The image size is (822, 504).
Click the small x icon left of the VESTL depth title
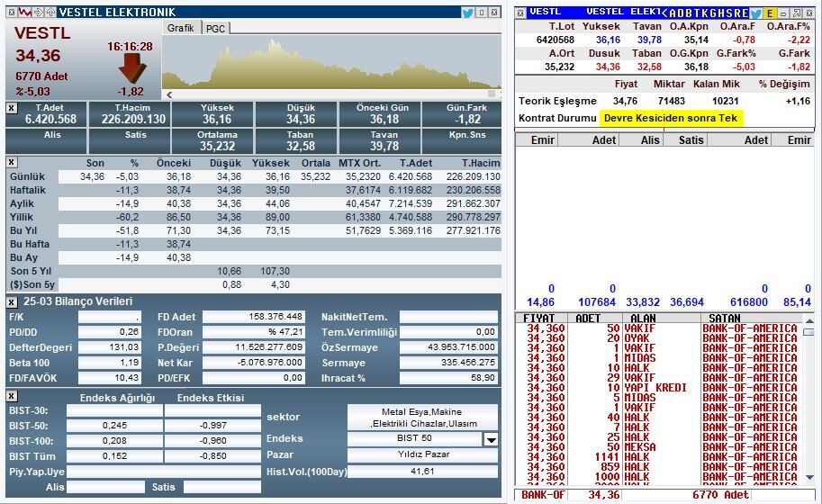[x=520, y=13]
